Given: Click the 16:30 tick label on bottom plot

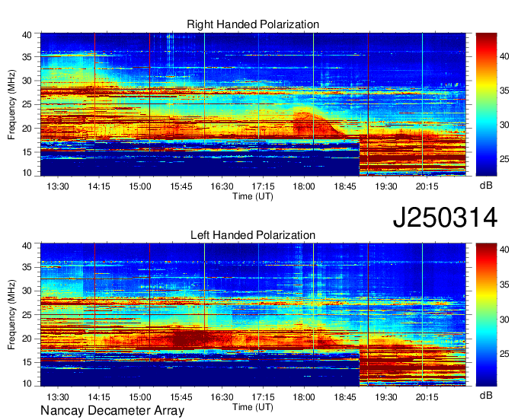Looking at the screenshot, I should 222,397.
